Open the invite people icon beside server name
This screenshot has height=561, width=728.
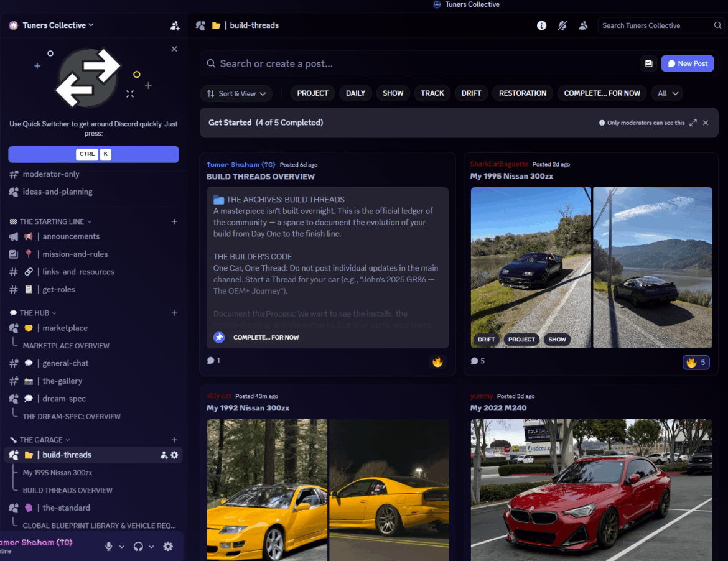175,26
